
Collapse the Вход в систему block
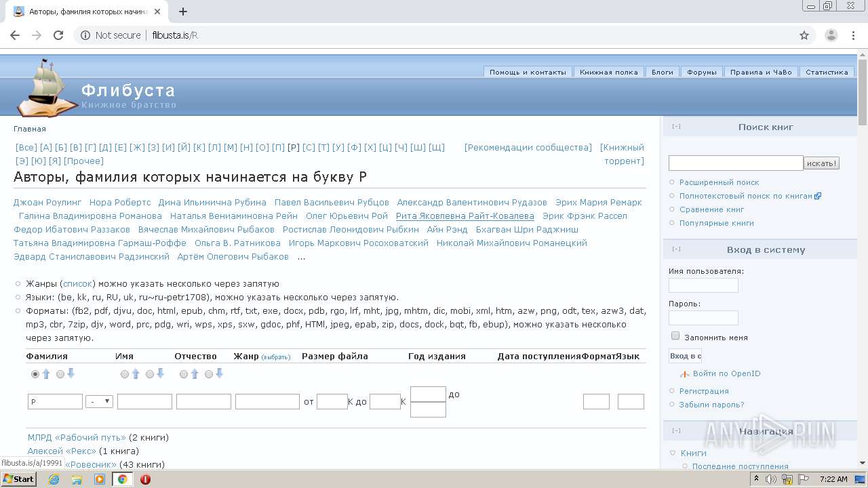click(676, 249)
